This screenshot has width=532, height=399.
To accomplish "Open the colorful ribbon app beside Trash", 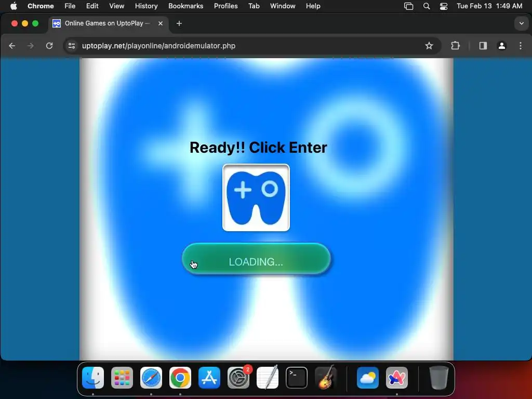I will pyautogui.click(x=396, y=378).
